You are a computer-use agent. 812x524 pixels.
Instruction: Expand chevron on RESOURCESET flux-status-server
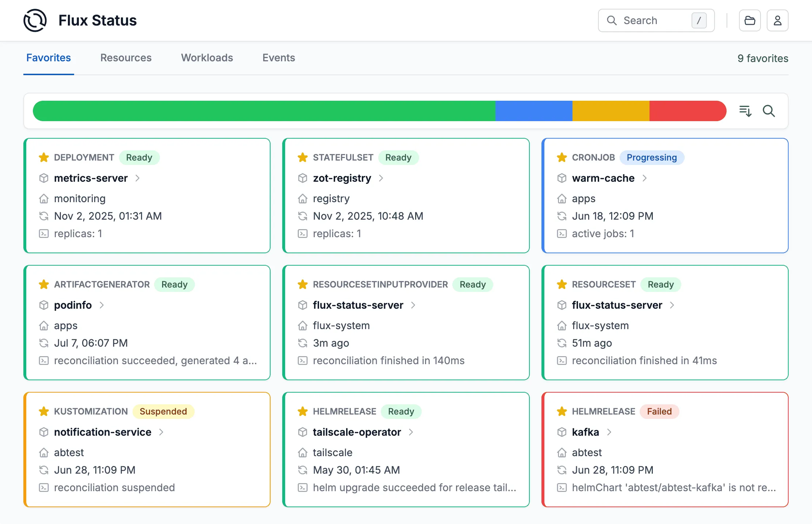tap(672, 305)
